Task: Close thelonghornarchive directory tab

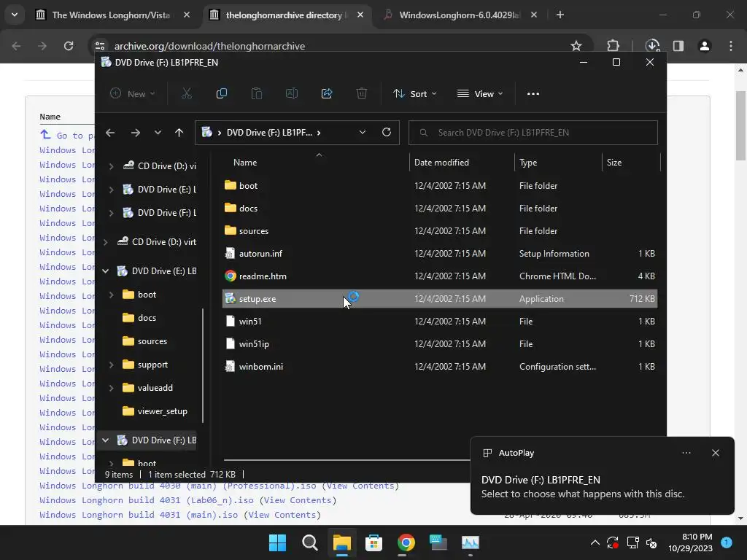Action: pos(360,15)
